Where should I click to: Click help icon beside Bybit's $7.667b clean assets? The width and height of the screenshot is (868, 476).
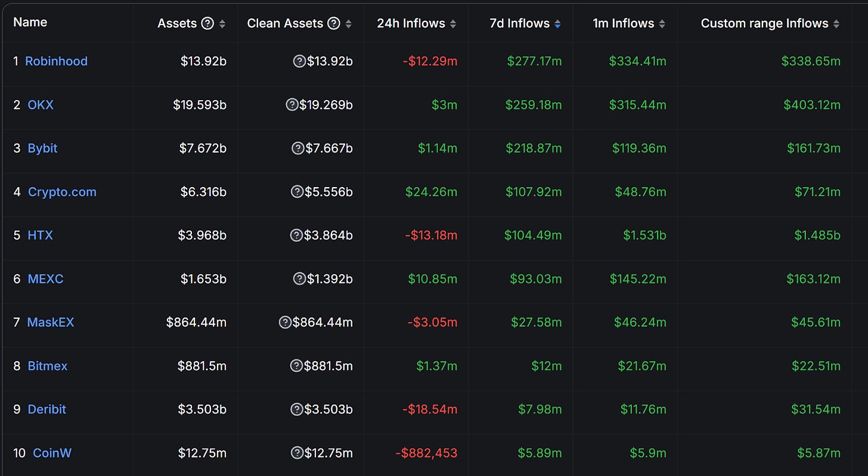297,148
